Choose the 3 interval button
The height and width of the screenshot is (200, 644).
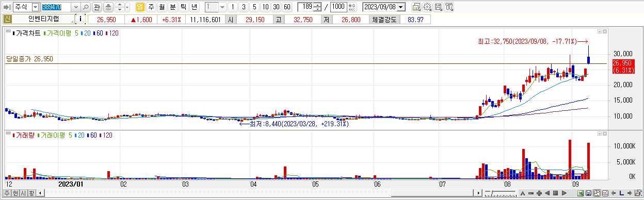[x=244, y=7]
